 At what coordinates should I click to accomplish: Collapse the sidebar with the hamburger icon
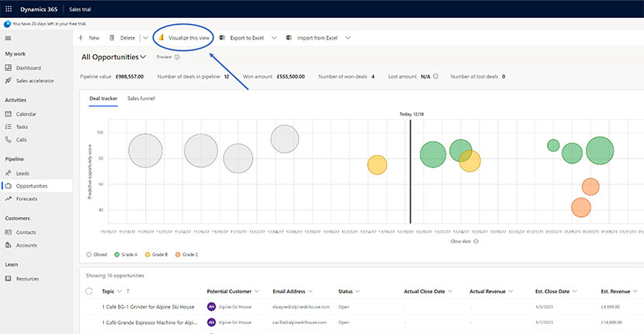tap(9, 38)
